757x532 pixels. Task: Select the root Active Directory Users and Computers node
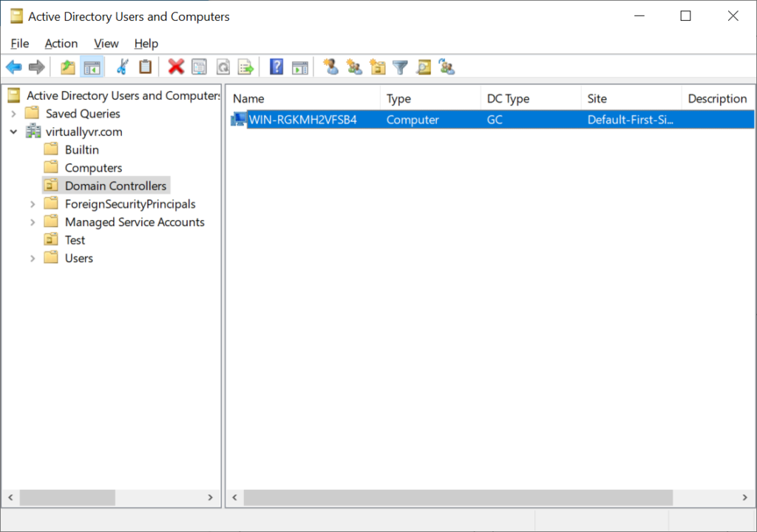(x=123, y=95)
